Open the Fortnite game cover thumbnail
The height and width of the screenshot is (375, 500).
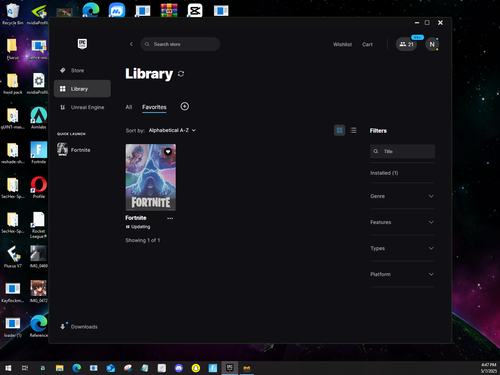(151, 177)
